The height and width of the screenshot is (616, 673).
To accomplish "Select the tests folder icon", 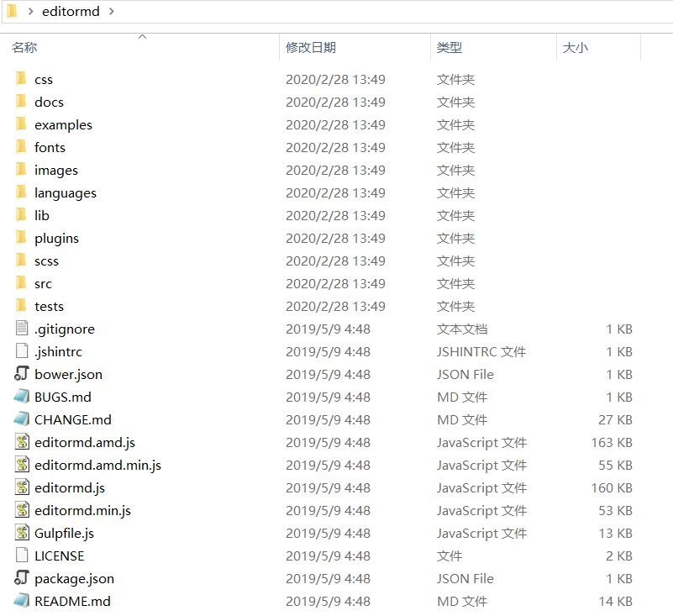I will (x=21, y=306).
